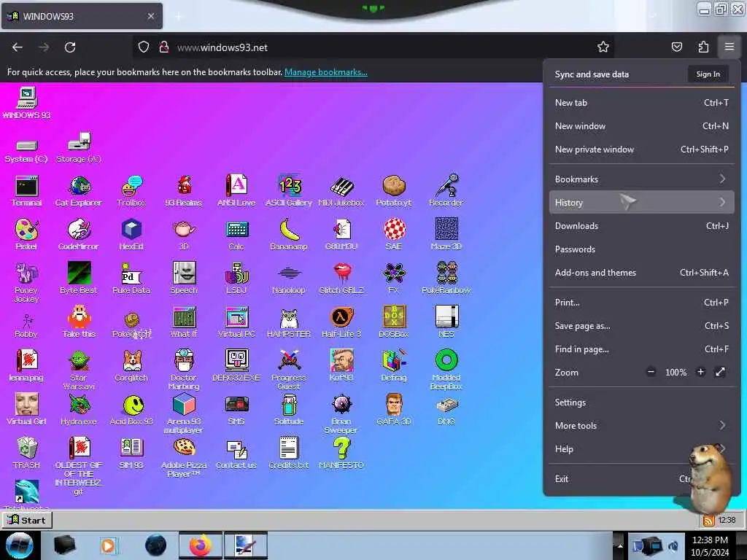747x560 pixels.
Task: Choose Save page as... entry
Action: tap(641, 326)
